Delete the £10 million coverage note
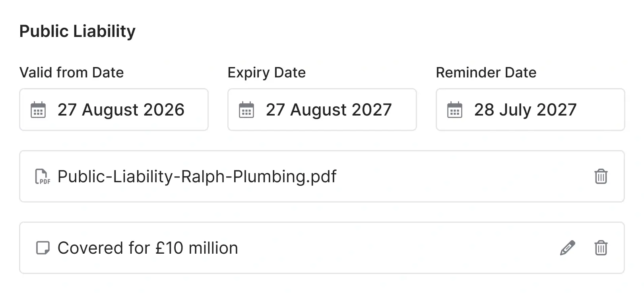 [600, 248]
